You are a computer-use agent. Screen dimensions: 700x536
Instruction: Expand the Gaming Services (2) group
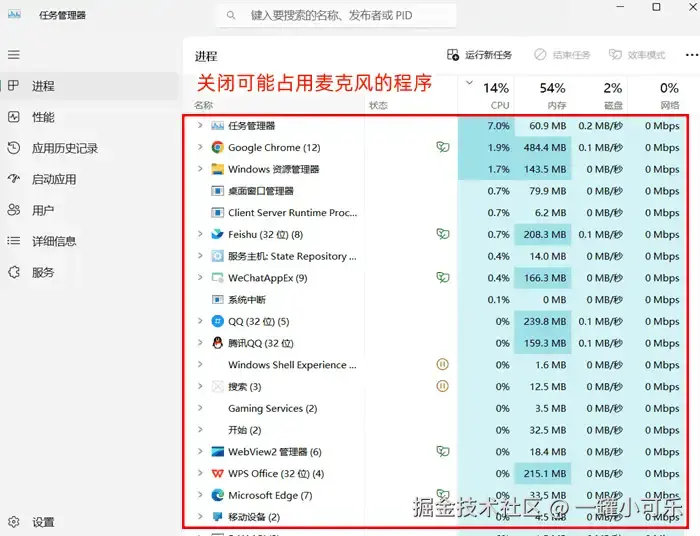pos(200,408)
